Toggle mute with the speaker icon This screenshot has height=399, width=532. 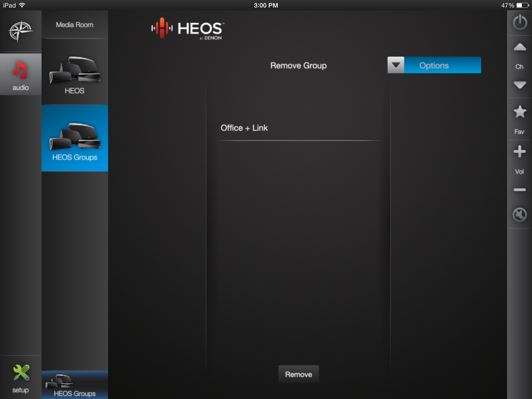tap(520, 215)
